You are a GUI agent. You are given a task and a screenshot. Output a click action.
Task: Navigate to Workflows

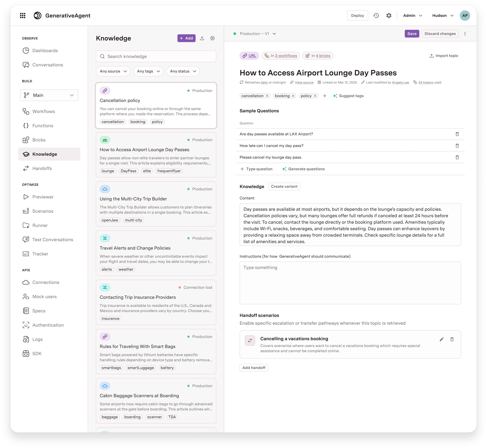[39, 112]
